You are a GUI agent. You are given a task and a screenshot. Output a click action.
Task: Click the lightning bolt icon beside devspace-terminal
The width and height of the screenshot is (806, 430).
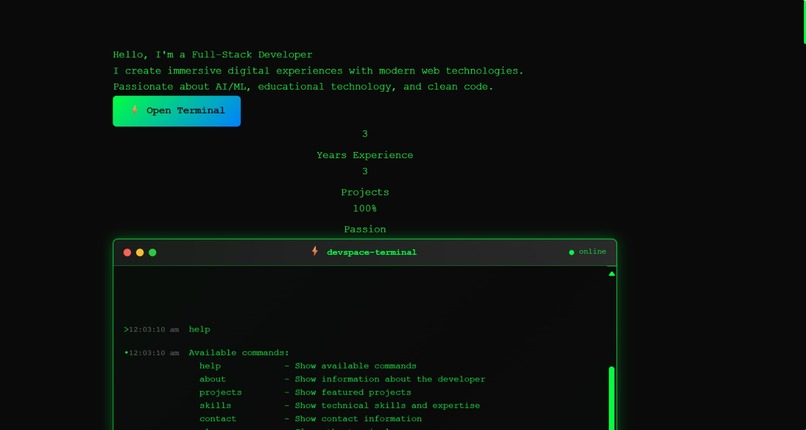click(315, 251)
